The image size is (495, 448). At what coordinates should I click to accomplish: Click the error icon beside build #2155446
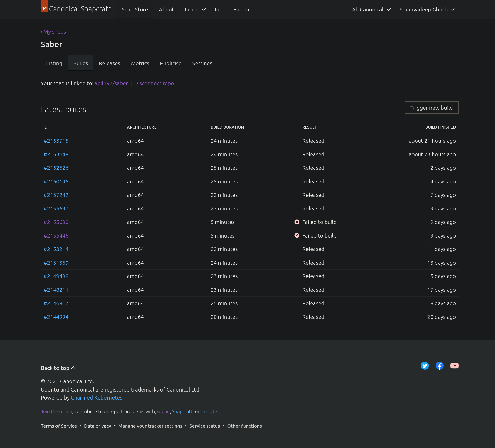tap(297, 235)
